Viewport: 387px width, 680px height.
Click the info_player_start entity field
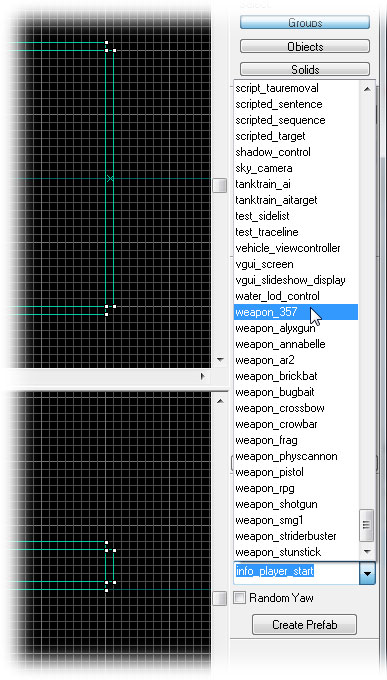296,573
